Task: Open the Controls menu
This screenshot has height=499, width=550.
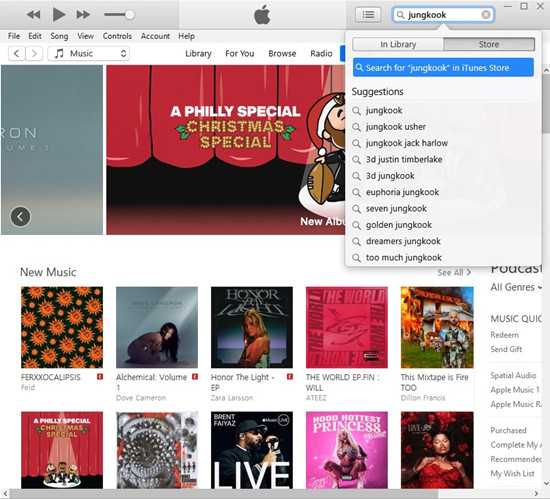Action: click(117, 36)
